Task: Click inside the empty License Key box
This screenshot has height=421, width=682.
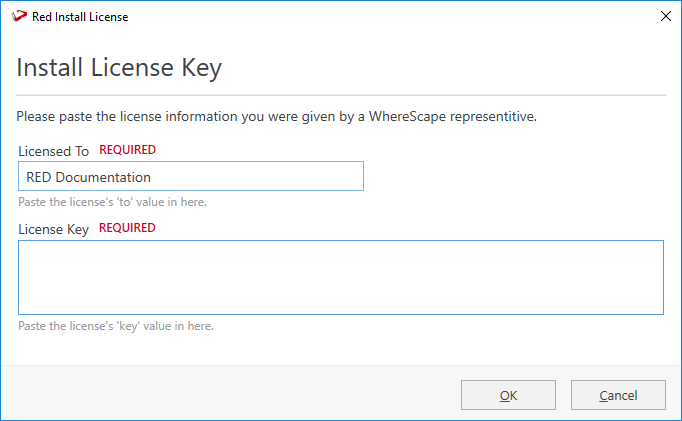Action: click(340, 277)
